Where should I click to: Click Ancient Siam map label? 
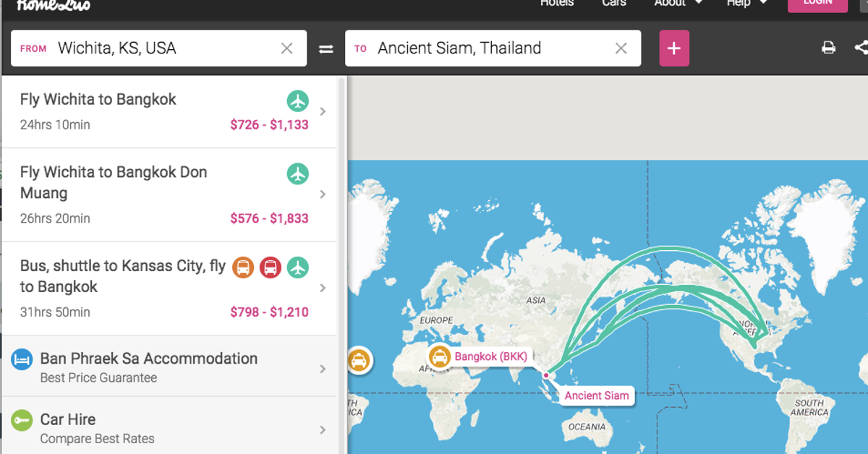click(x=597, y=395)
